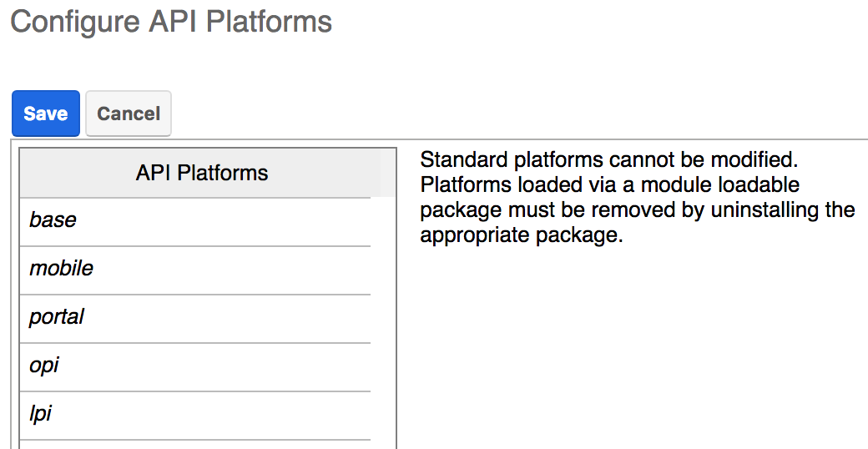Click the partially visible row below lpi
The width and height of the screenshot is (868, 449).
194,445
